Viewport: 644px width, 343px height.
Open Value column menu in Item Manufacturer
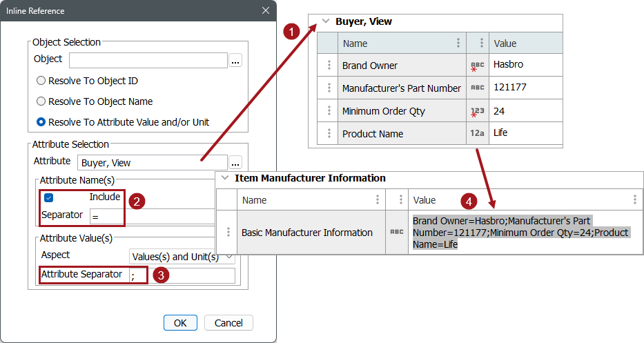tap(635, 200)
